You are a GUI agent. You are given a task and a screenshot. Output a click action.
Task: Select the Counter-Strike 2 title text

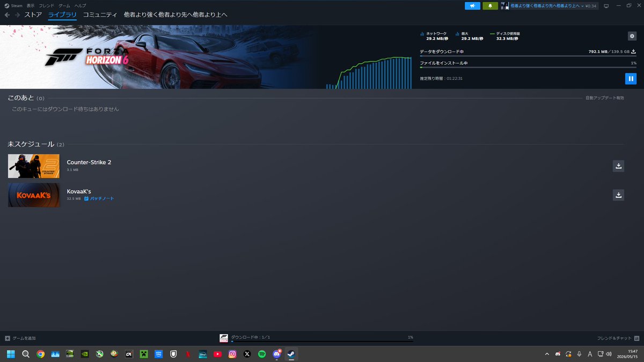coord(89,162)
